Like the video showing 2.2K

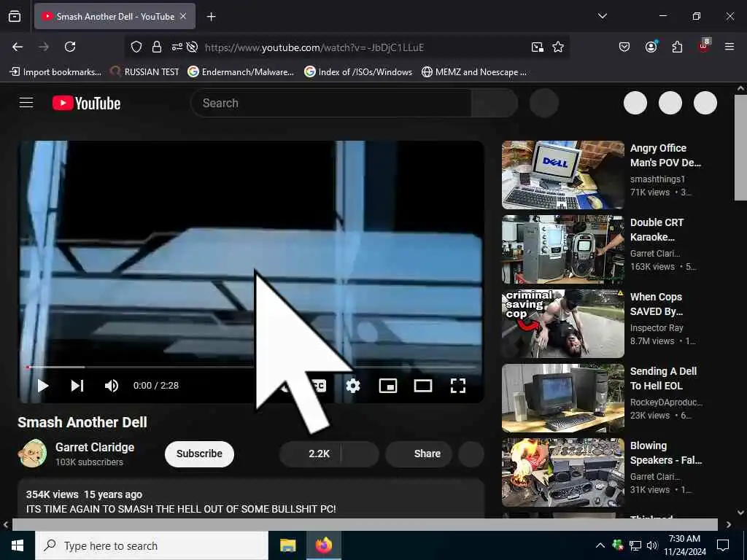tap(310, 454)
